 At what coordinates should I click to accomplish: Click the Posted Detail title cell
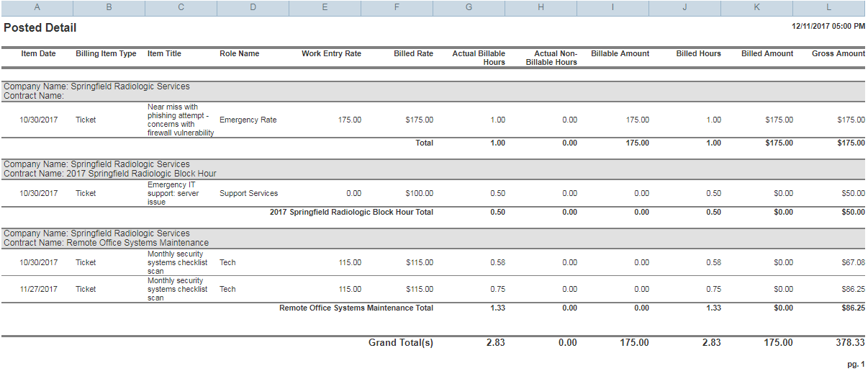tap(40, 28)
